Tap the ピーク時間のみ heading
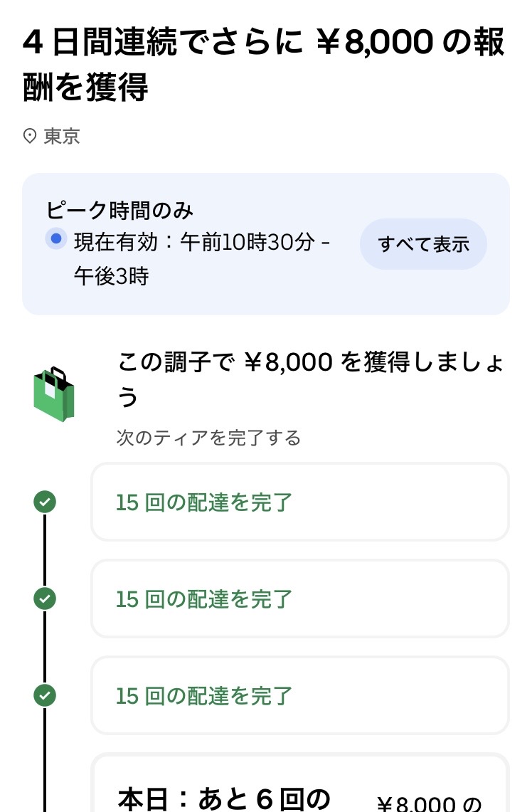This screenshot has width=532, height=812. pos(120,210)
